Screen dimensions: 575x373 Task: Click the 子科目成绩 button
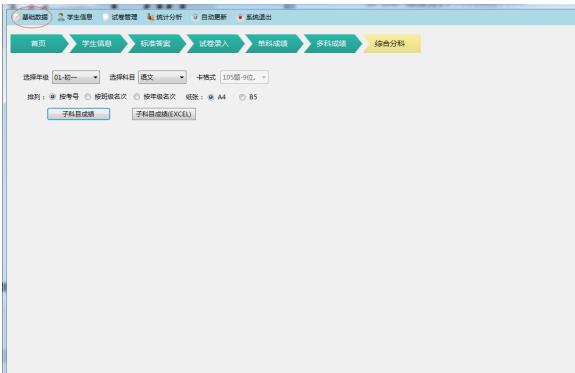(78, 114)
